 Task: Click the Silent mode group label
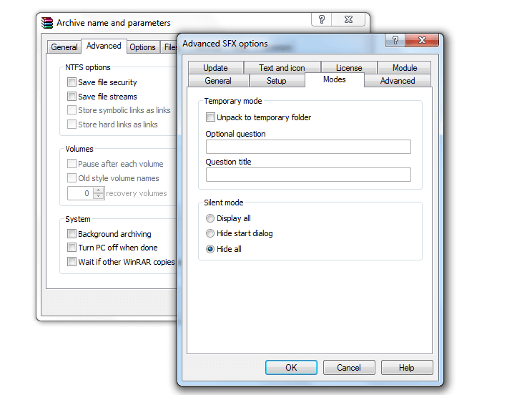224,203
